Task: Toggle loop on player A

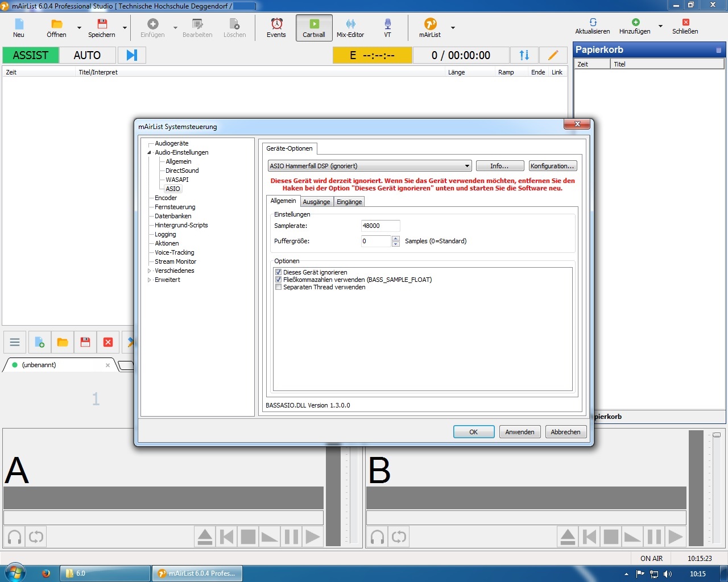Action: [36, 537]
